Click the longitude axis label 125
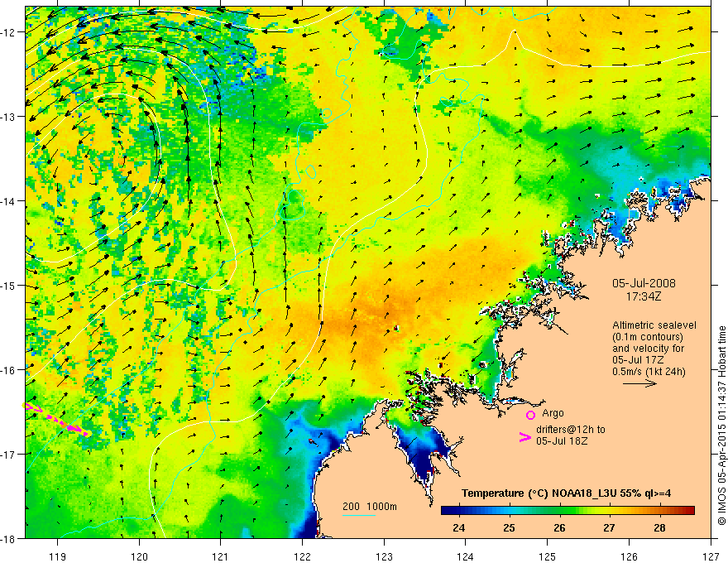 pos(548,556)
